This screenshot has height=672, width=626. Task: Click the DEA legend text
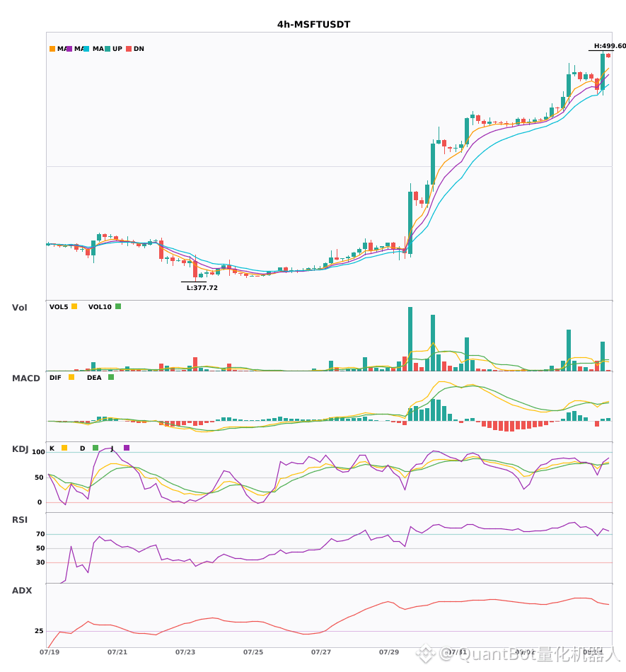[94, 378]
